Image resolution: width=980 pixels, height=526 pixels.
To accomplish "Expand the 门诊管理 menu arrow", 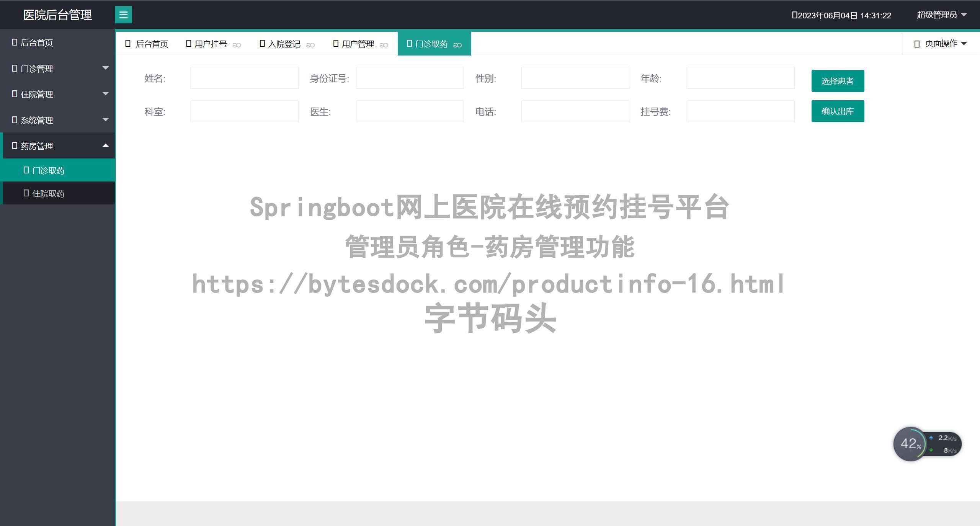I will click(x=106, y=68).
